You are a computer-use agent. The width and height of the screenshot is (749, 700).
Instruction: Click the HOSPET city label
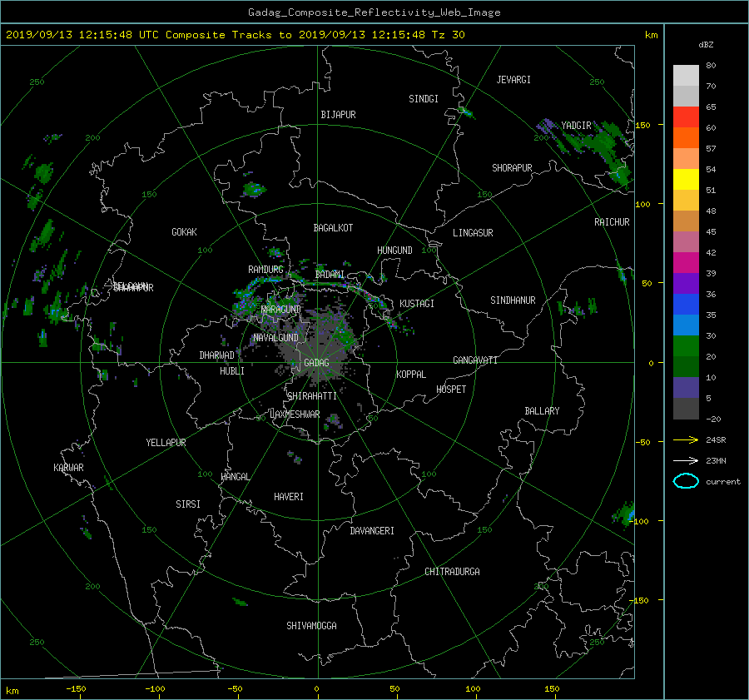click(x=451, y=390)
